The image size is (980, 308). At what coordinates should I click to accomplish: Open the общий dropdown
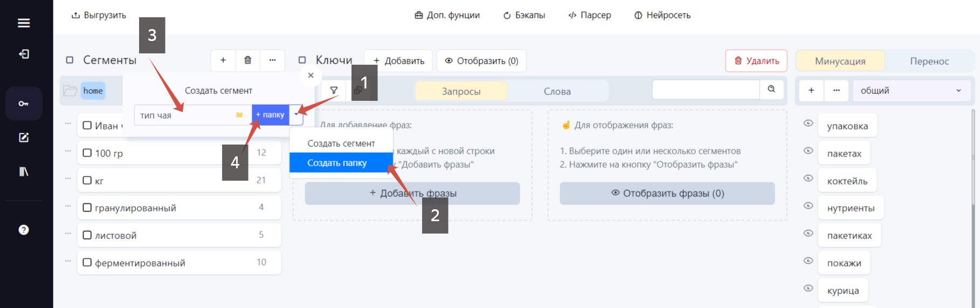tap(912, 91)
